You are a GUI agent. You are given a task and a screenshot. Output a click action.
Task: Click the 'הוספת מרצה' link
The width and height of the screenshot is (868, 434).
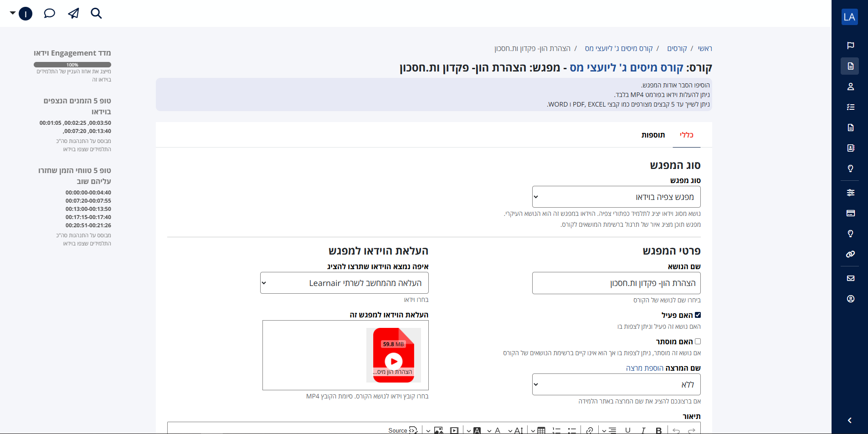tap(644, 368)
